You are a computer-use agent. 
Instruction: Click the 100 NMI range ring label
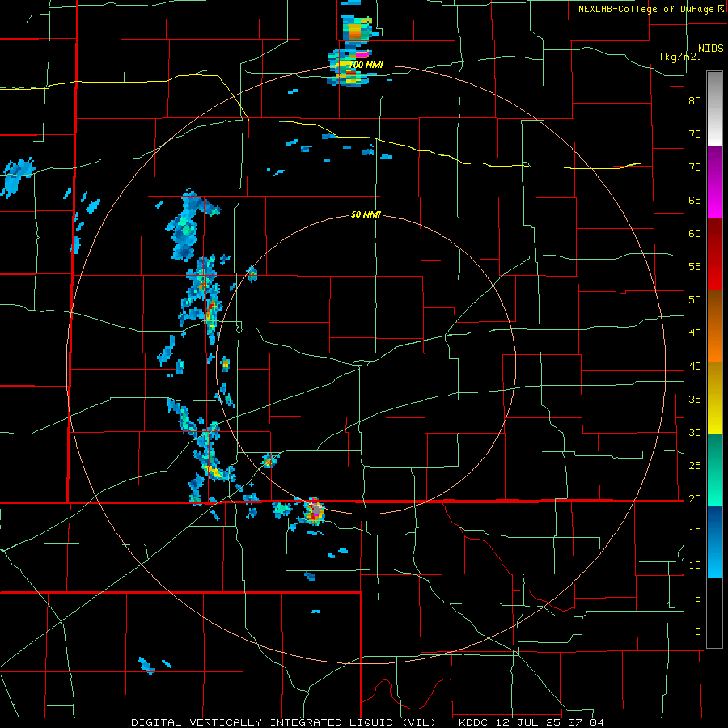pos(366,65)
